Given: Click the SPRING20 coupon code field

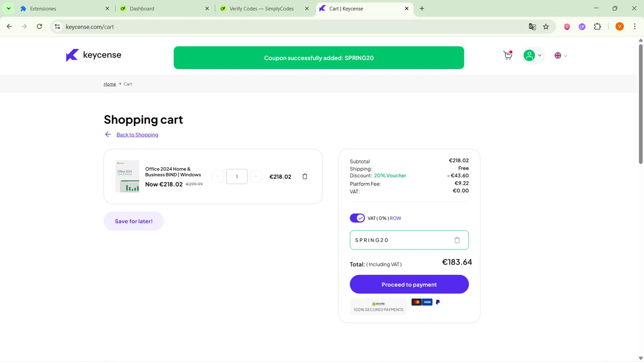Looking at the screenshot, I should pyautogui.click(x=409, y=240).
